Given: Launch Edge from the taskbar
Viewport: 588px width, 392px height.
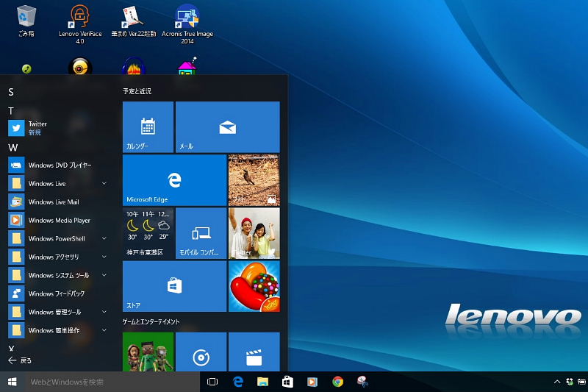Looking at the screenshot, I should (x=237, y=382).
